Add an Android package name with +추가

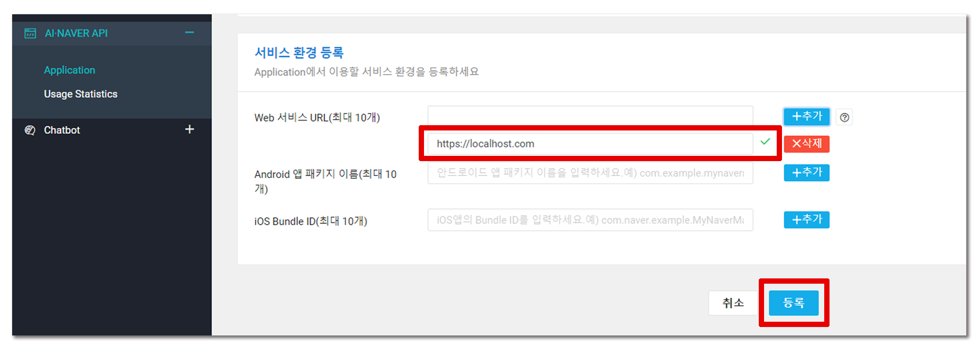806,173
